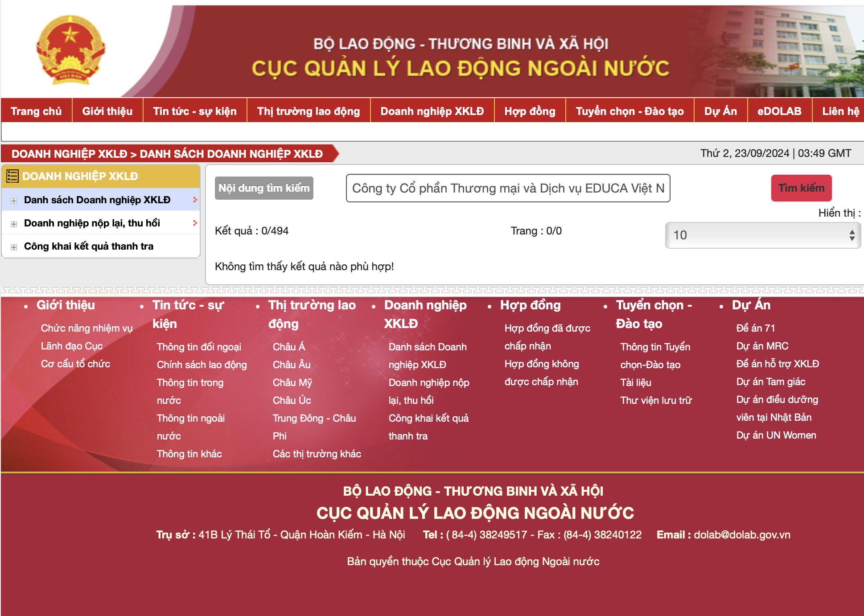Click plus icon beside Danh sách Doanh nghiệp XKLĐ

(x=14, y=201)
